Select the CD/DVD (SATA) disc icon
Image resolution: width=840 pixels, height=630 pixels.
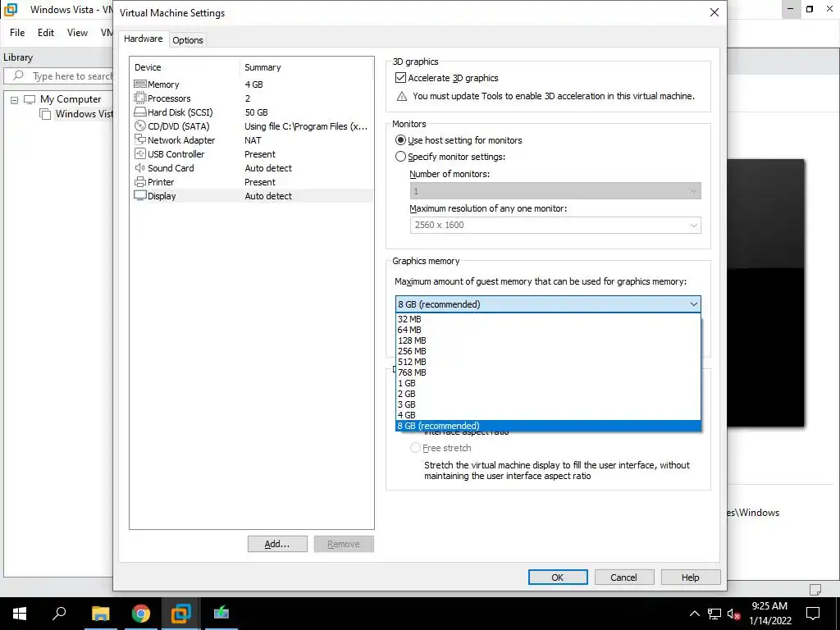pos(139,126)
